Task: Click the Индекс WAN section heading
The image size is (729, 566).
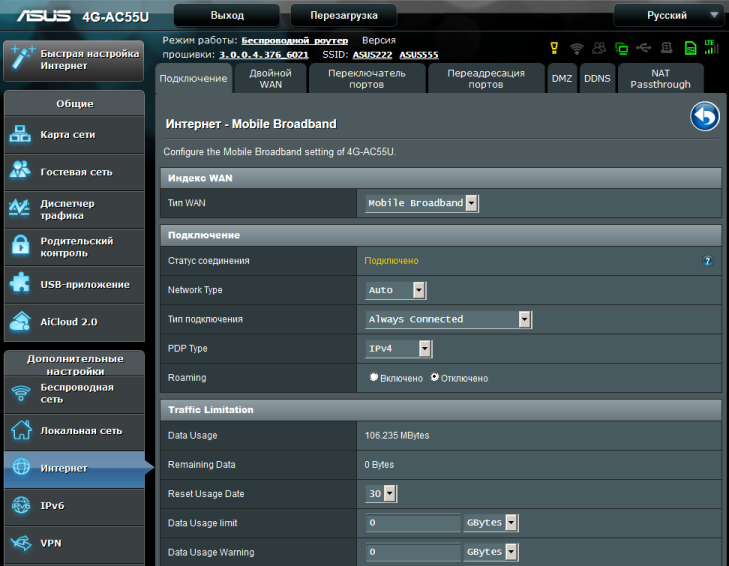Action: [200, 178]
